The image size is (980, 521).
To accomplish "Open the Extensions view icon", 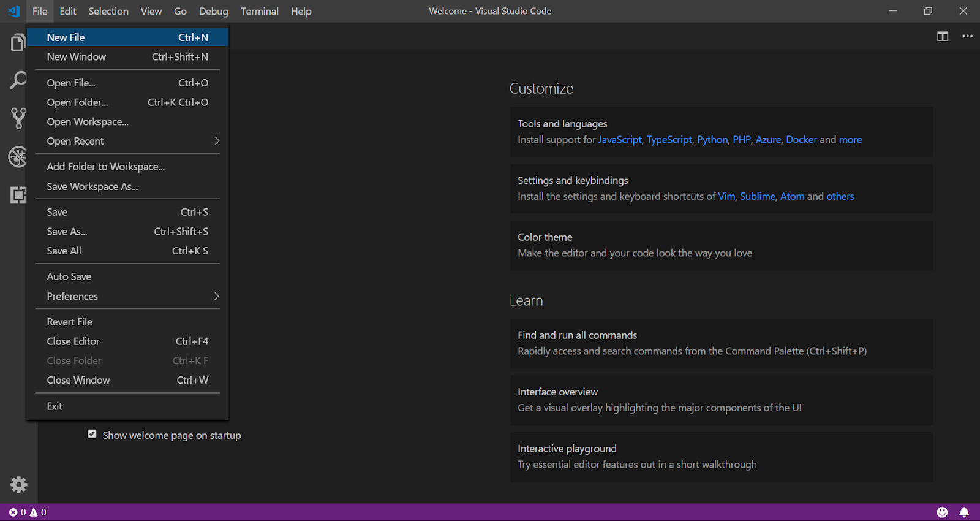I will pos(18,195).
